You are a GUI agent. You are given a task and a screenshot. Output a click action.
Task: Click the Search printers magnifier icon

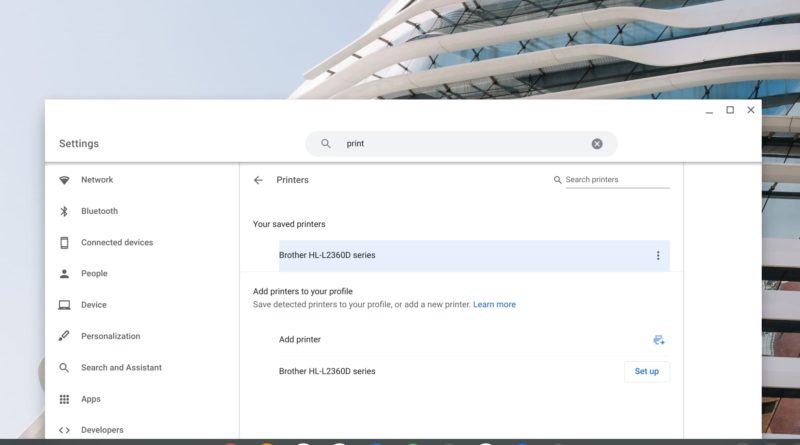(558, 180)
